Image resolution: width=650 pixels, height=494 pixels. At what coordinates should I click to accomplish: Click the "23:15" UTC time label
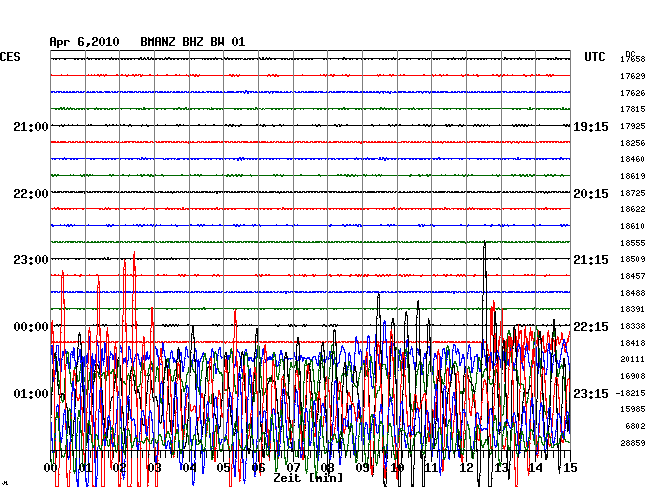point(591,393)
